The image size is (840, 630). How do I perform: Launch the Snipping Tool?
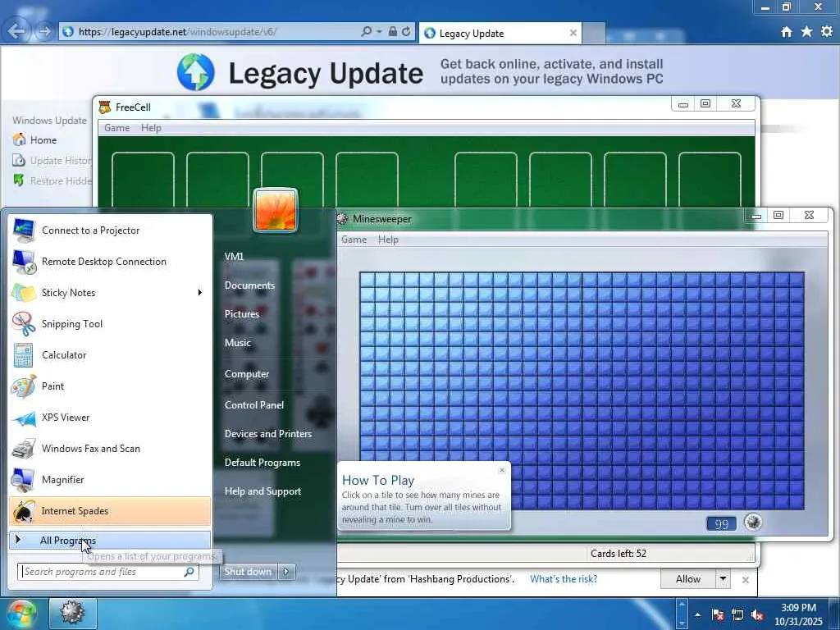[110, 323]
